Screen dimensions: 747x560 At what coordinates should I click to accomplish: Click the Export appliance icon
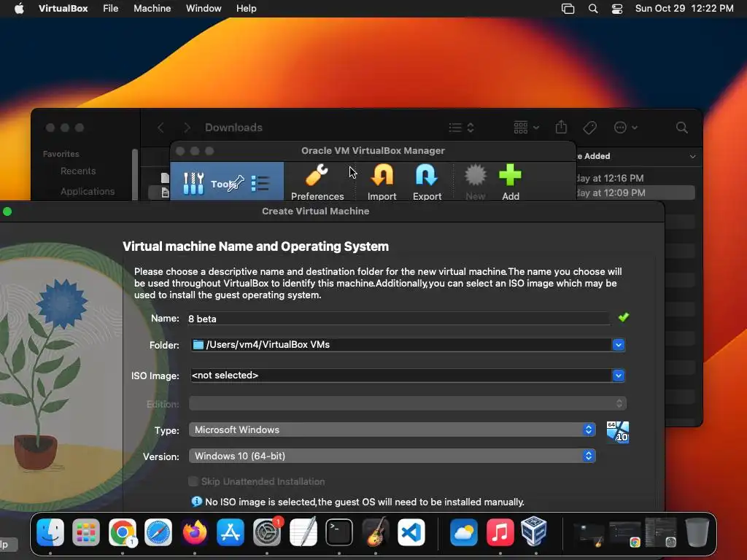tap(427, 182)
